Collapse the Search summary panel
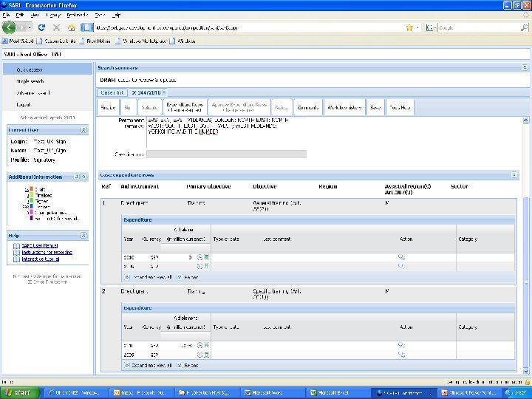The image size is (532, 399). click(525, 67)
